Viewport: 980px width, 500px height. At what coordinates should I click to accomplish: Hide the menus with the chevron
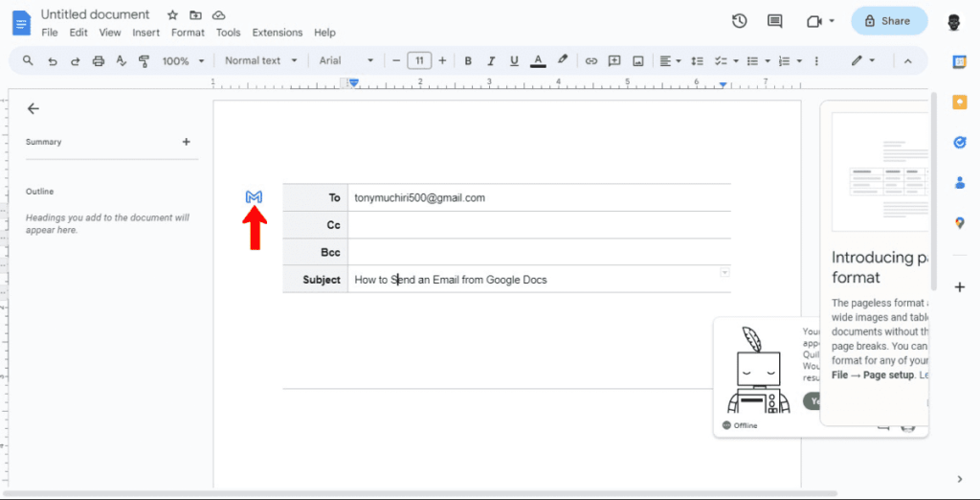click(x=908, y=60)
